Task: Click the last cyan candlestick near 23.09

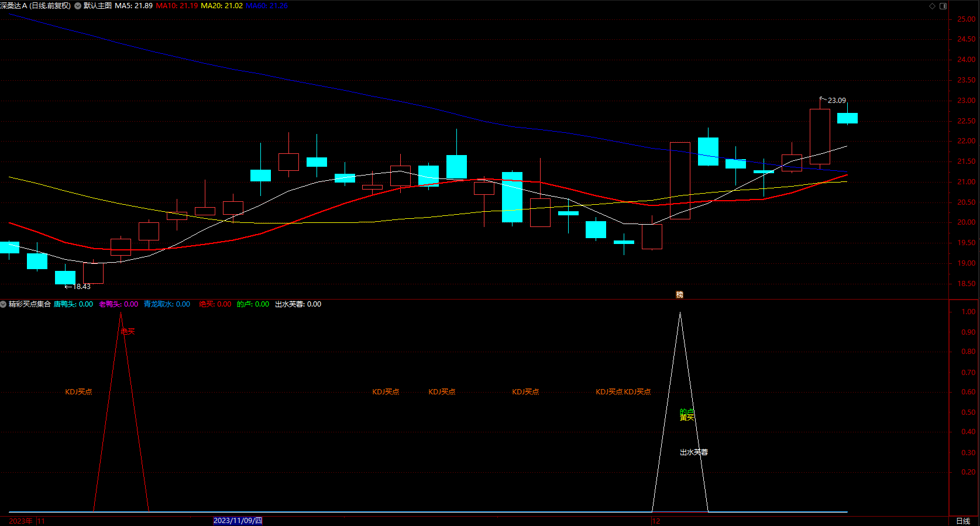Action: (x=847, y=118)
